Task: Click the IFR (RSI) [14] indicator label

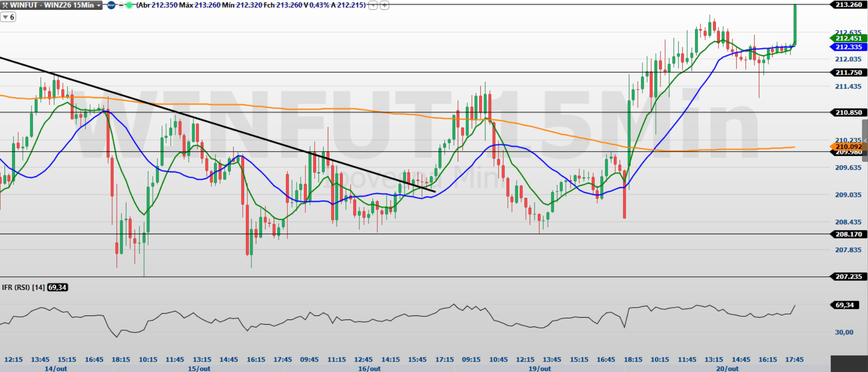Action: [x=23, y=288]
